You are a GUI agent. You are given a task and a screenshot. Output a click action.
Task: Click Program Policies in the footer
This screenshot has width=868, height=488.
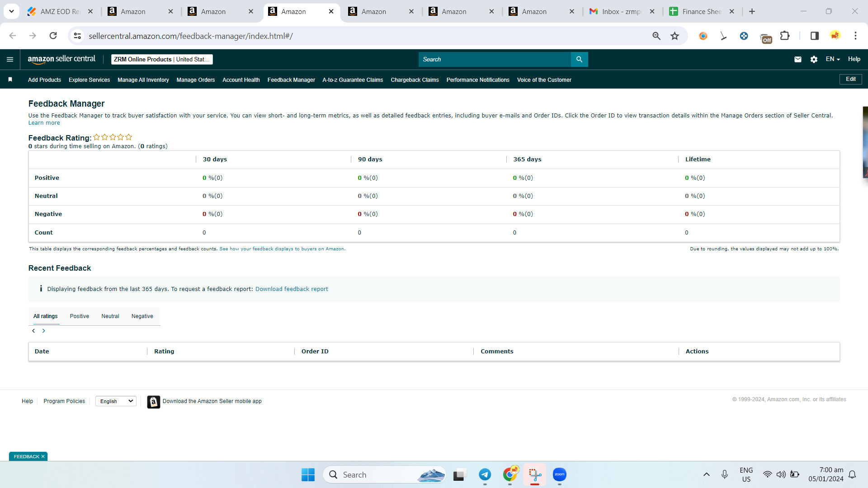(64, 401)
